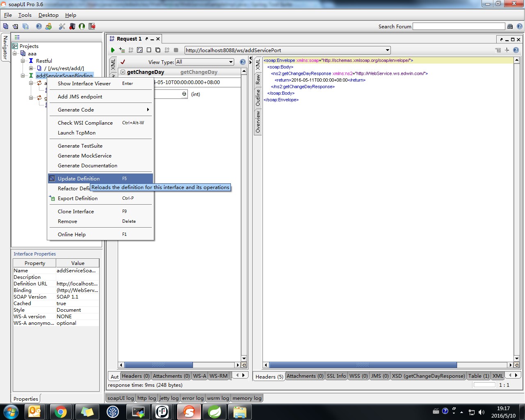Click the binoculars search icon beside Search Forum

tap(510, 26)
